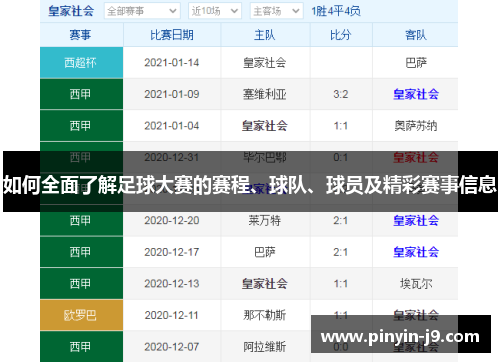Click the date 2021-01-14

[172, 63]
